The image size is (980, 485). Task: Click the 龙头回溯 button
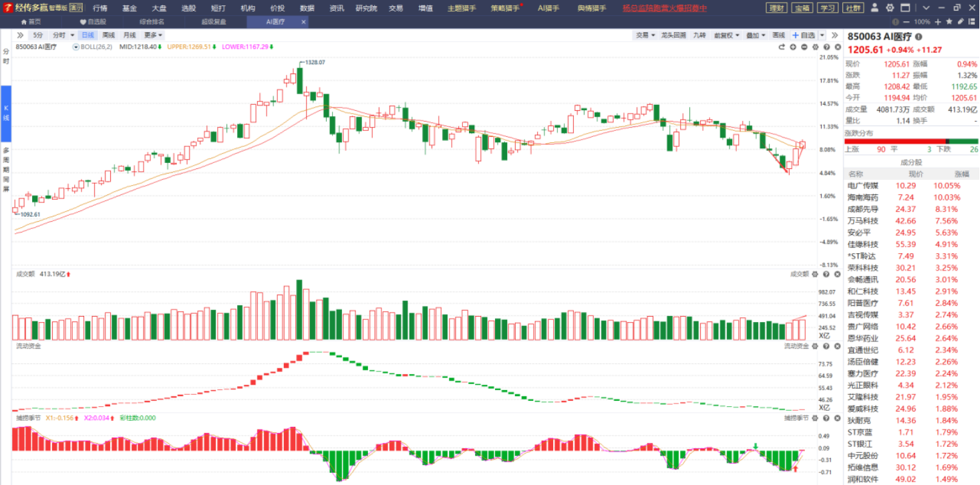click(673, 35)
